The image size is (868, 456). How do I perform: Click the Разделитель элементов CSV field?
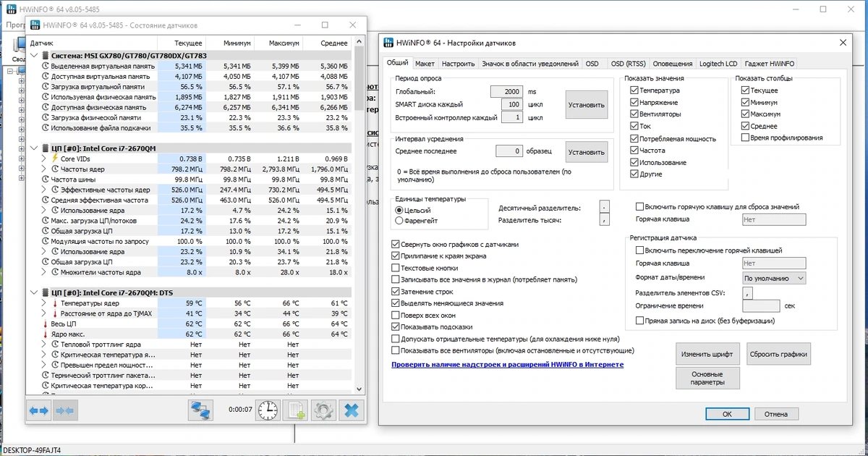coord(749,293)
